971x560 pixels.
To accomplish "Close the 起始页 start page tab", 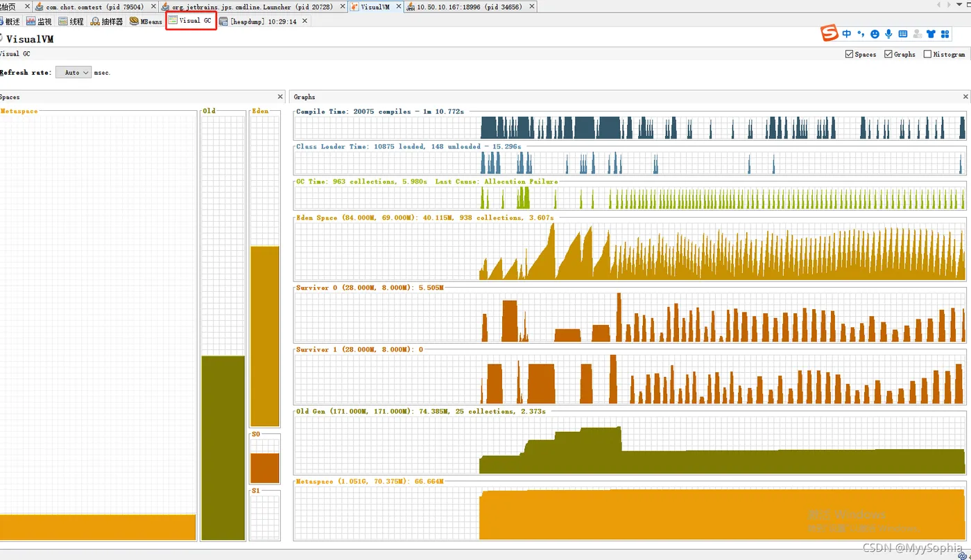I will point(27,6).
